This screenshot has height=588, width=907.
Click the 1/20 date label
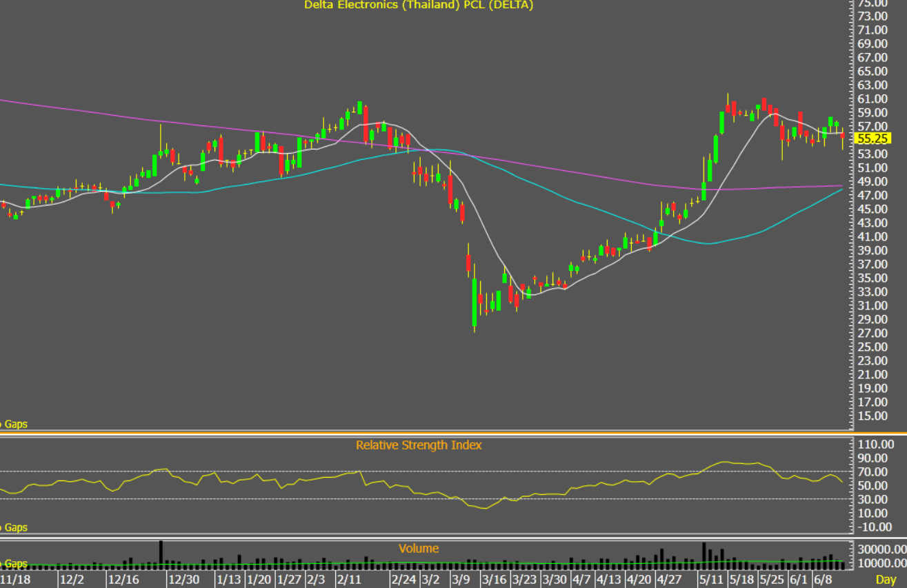tap(260, 579)
